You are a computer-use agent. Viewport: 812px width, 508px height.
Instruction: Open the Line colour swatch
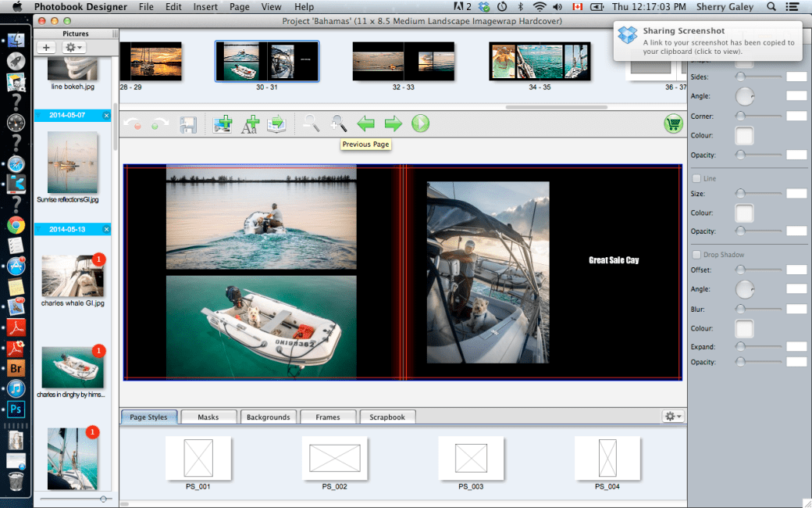(x=743, y=213)
